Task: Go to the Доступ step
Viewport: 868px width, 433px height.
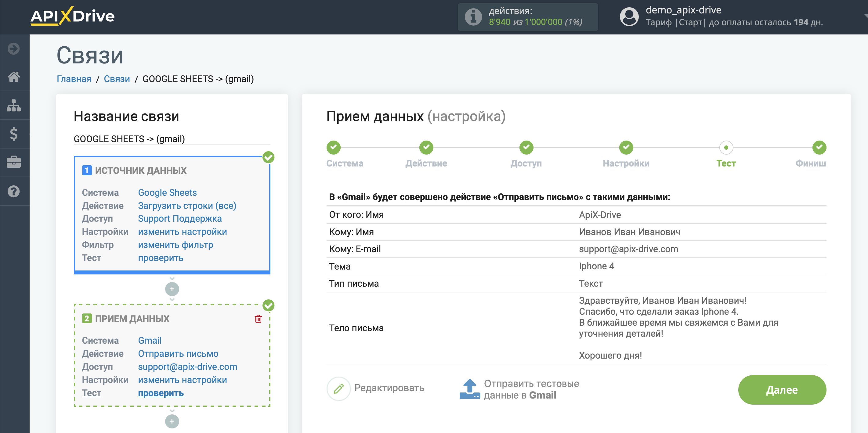Action: (526, 147)
